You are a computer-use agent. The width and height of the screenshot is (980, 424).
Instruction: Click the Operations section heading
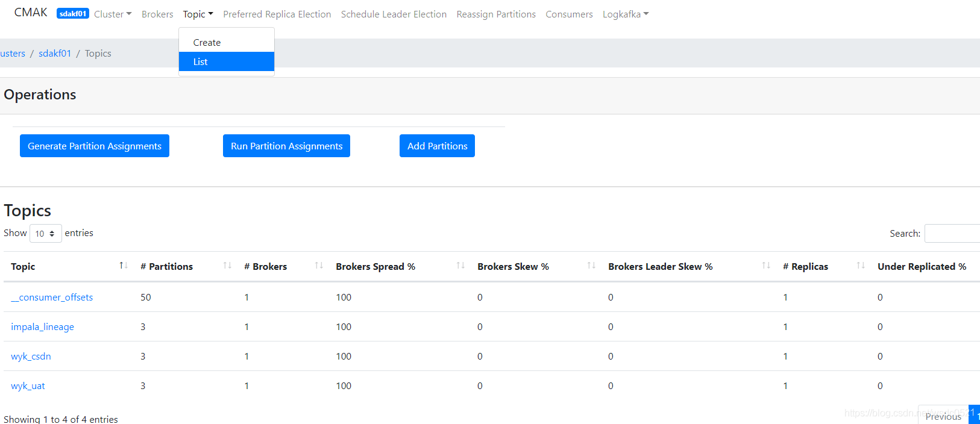coord(40,95)
